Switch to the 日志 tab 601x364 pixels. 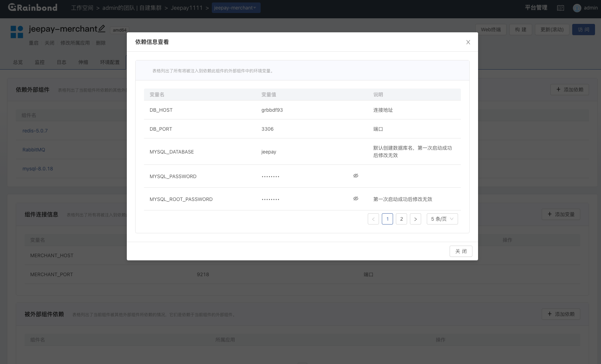click(61, 62)
